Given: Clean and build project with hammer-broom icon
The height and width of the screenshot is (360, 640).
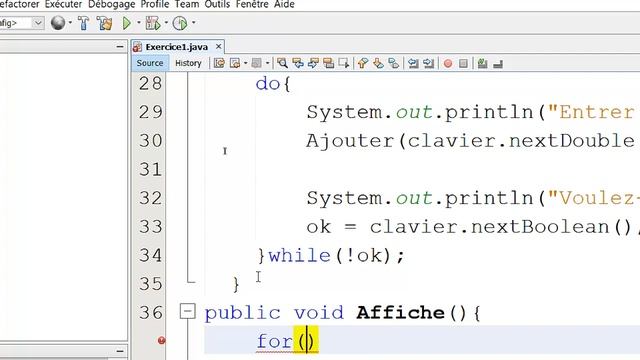Looking at the screenshot, I should [x=104, y=23].
